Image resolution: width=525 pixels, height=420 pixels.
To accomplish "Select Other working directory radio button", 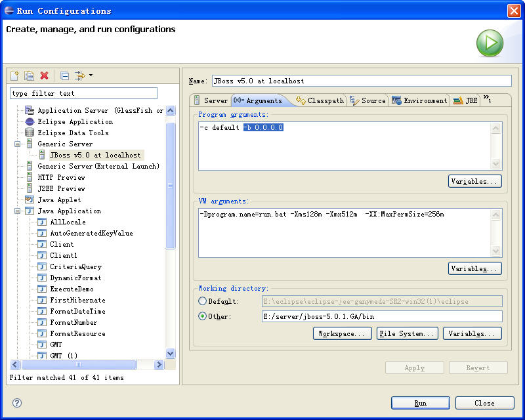I will (x=202, y=316).
